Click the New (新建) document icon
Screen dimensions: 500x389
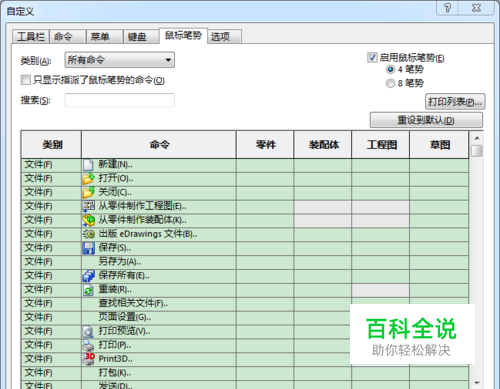pyautogui.click(x=88, y=165)
